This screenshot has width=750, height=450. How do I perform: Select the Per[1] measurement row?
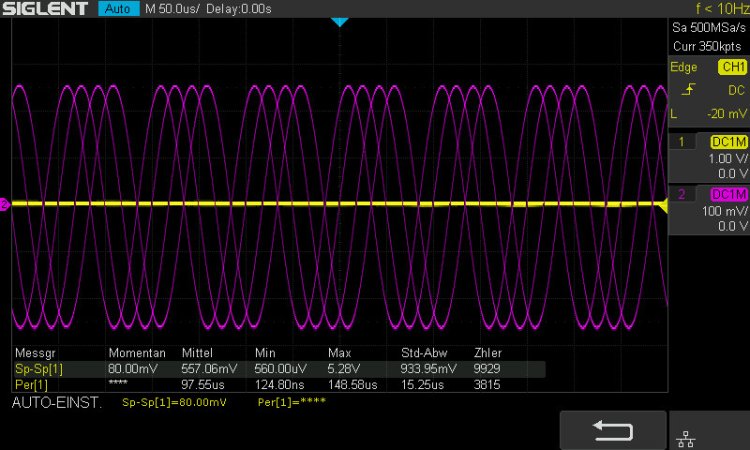30,383
